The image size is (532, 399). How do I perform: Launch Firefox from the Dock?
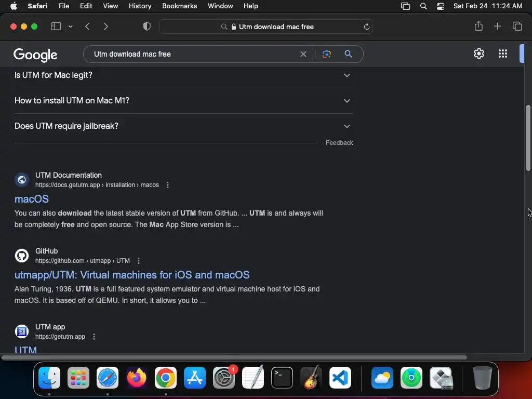tap(137, 378)
